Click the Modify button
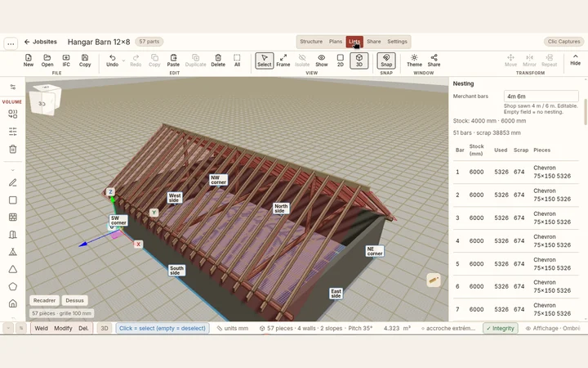This screenshot has width=588, height=368. (x=63, y=328)
